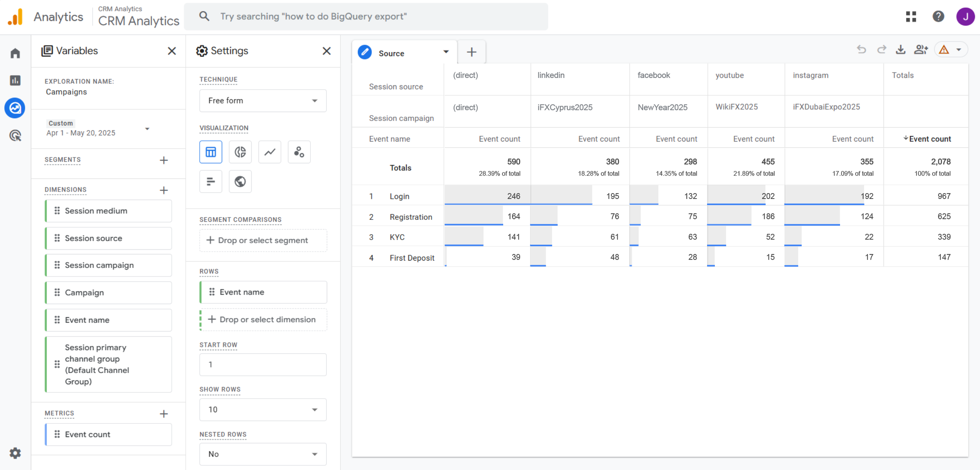The image size is (980, 470).
Task: Select the Donut chart visualization
Action: tap(240, 152)
